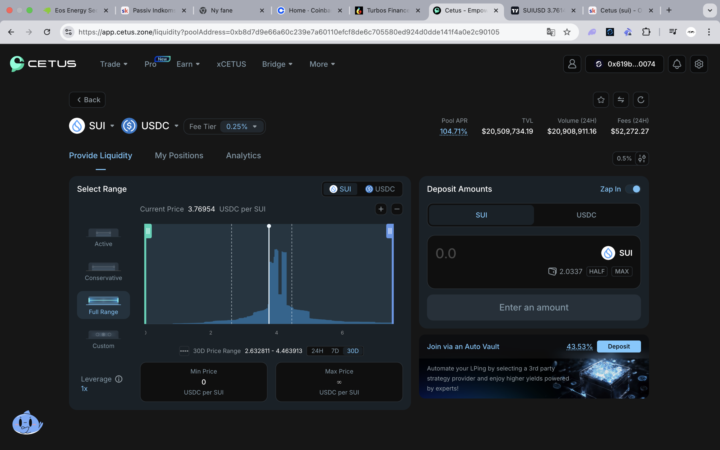
Task: Select the Custom range preset
Action: tap(103, 339)
